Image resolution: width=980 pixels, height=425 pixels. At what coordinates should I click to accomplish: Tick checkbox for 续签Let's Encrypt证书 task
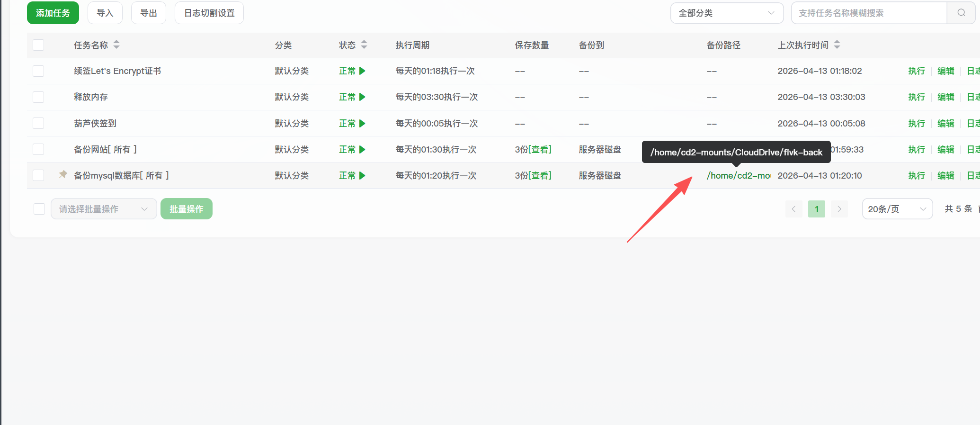[38, 71]
